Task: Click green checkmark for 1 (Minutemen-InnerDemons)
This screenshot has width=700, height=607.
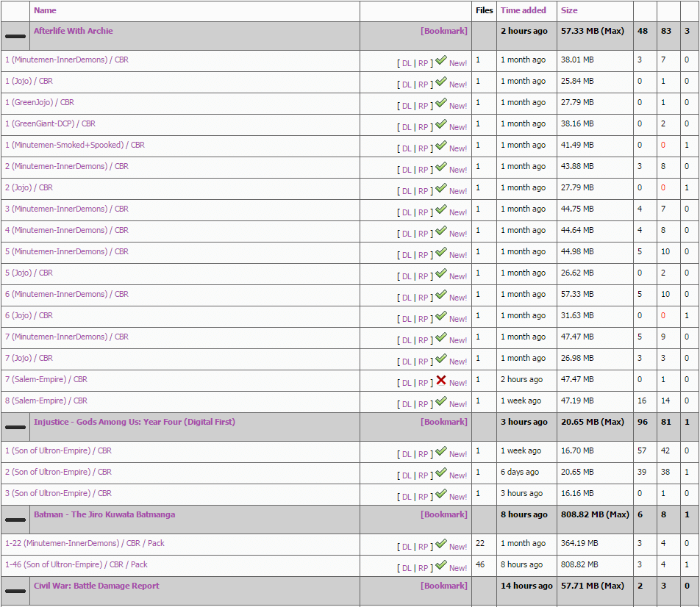Action: point(441,60)
